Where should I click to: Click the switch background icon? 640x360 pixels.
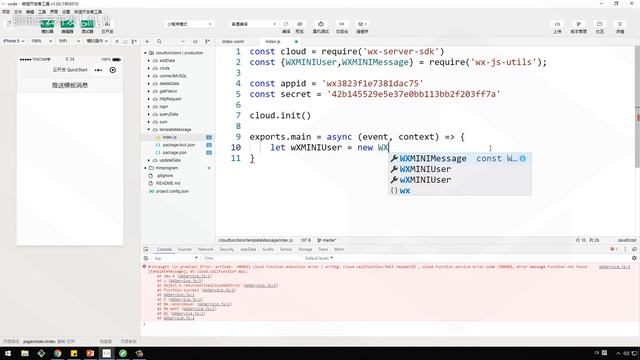342,24
